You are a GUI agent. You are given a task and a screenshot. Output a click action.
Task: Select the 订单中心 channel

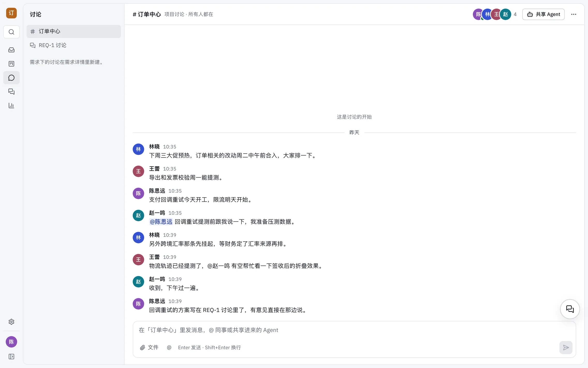(74, 31)
